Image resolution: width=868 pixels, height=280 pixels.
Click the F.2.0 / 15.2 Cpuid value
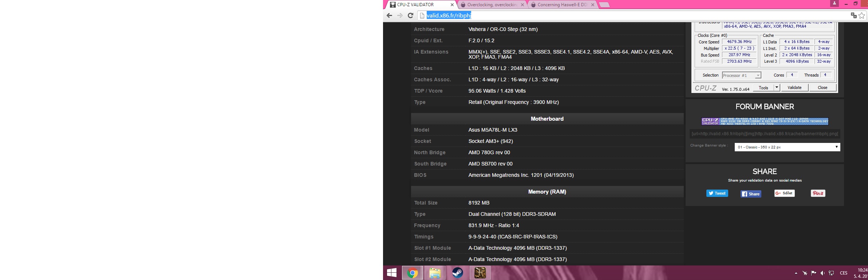(x=481, y=40)
